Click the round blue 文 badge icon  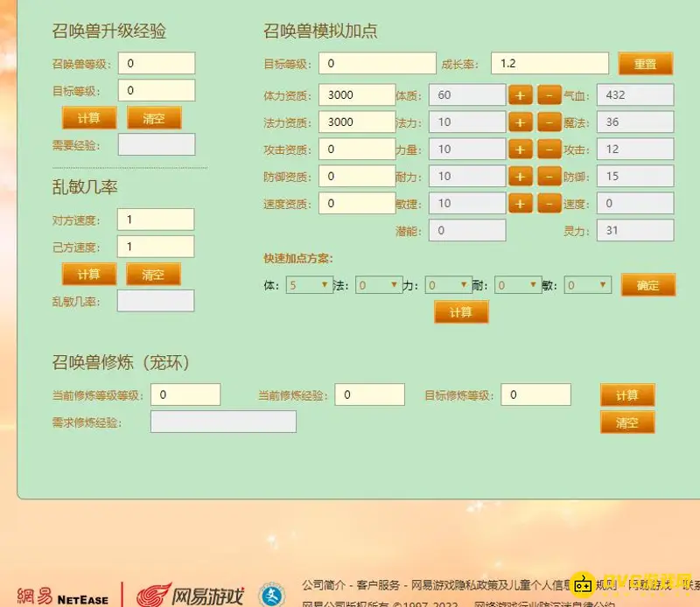272,596
